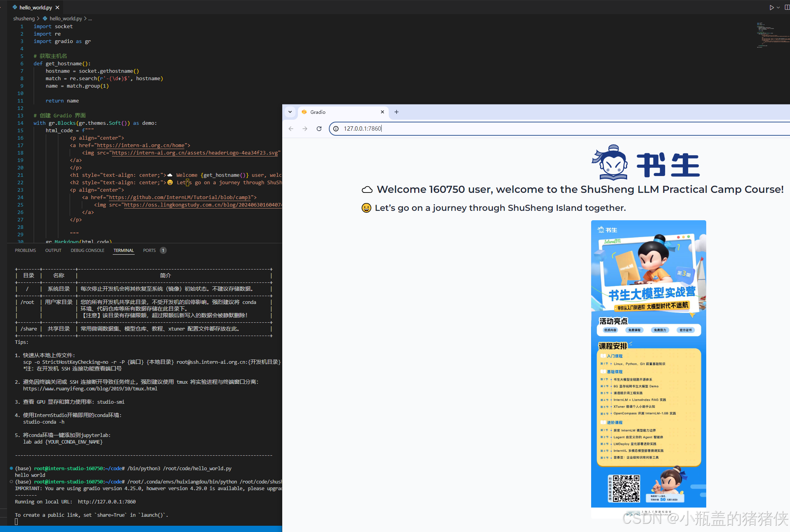This screenshot has height=532, width=790.
Task: Open a new browser tab
Action: (x=397, y=112)
